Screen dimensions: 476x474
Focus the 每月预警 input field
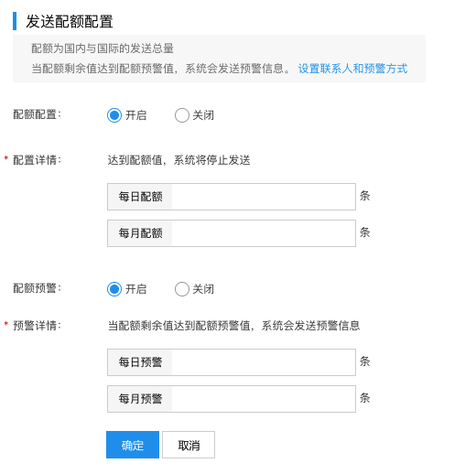coord(264,399)
